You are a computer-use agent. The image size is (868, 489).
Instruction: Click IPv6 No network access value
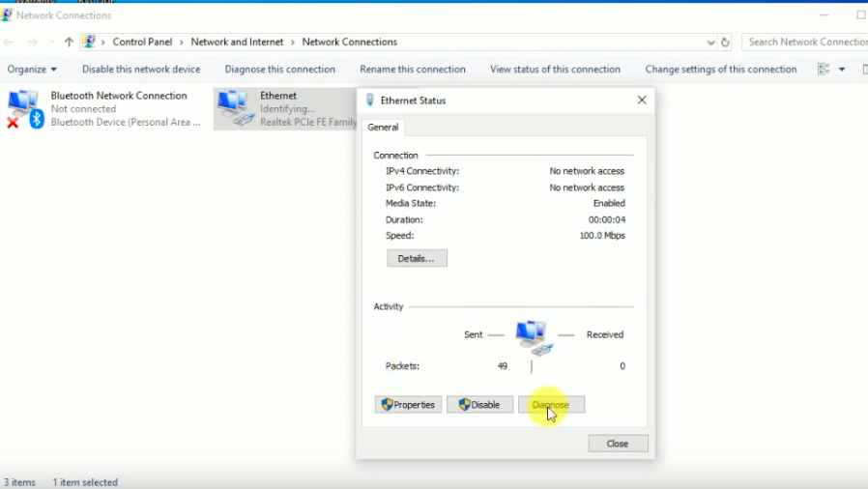(x=587, y=187)
